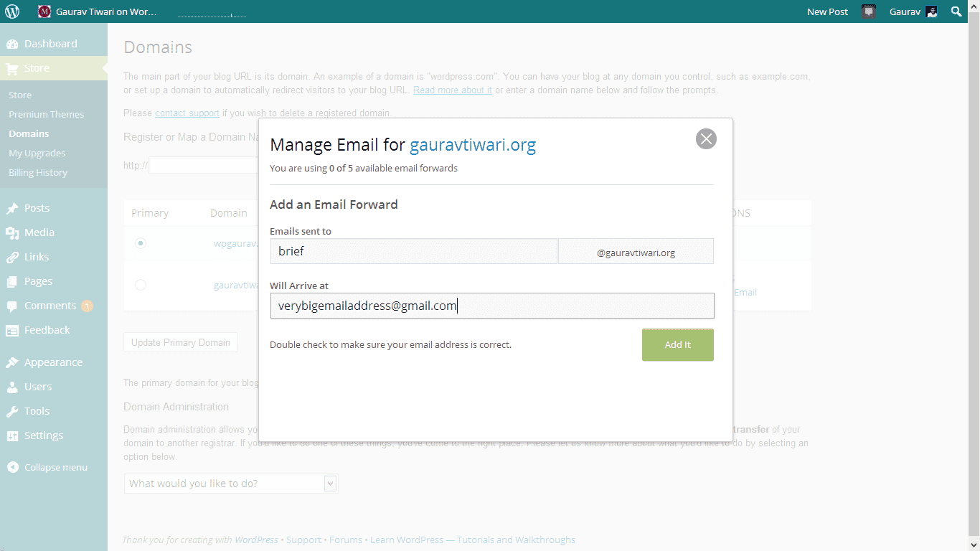The image size is (980, 551).
Task: Select the gauravtiwari primary domain radio
Action: pos(141,285)
